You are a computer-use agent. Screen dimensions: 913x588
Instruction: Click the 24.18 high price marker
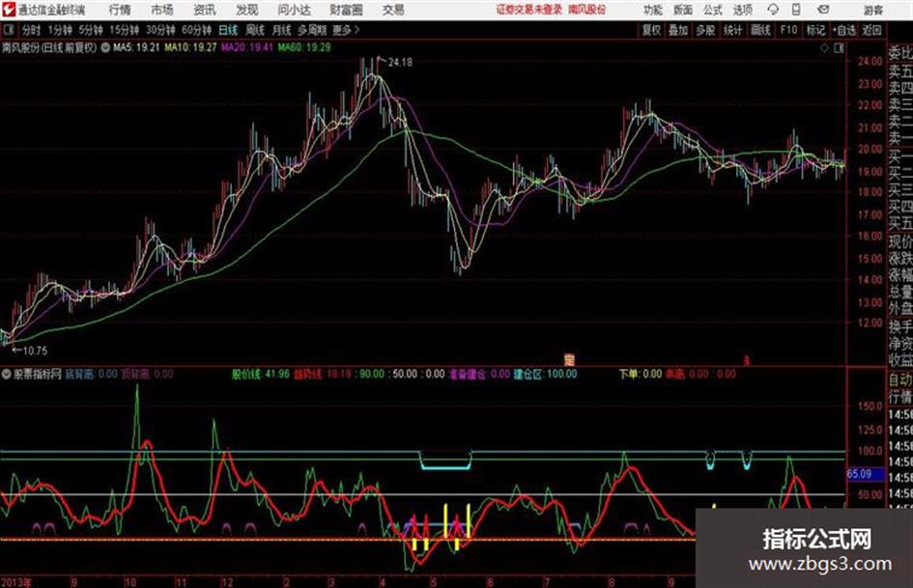(x=400, y=62)
